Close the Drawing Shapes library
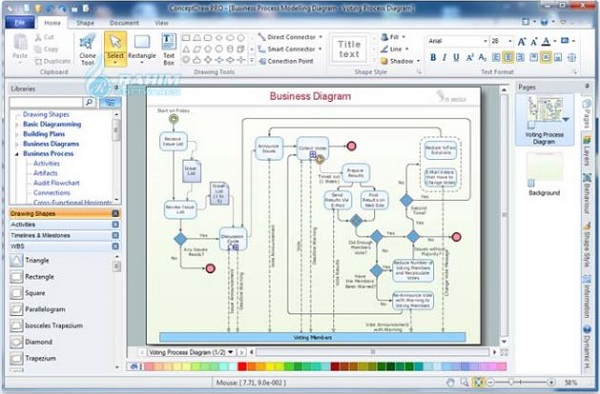600x394 pixels. [116, 213]
